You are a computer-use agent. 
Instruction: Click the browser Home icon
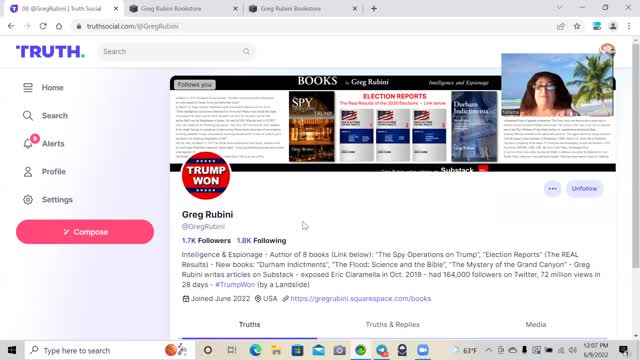tap(59, 26)
